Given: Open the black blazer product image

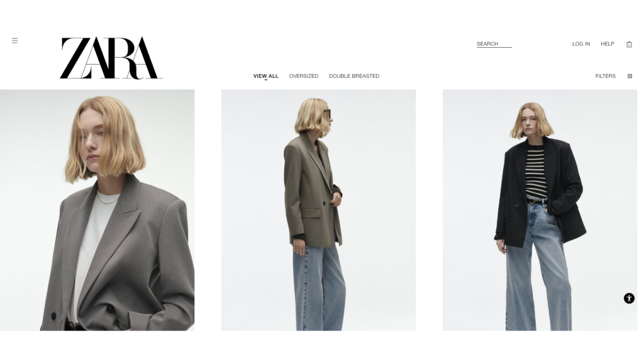Looking at the screenshot, I should tap(540, 210).
